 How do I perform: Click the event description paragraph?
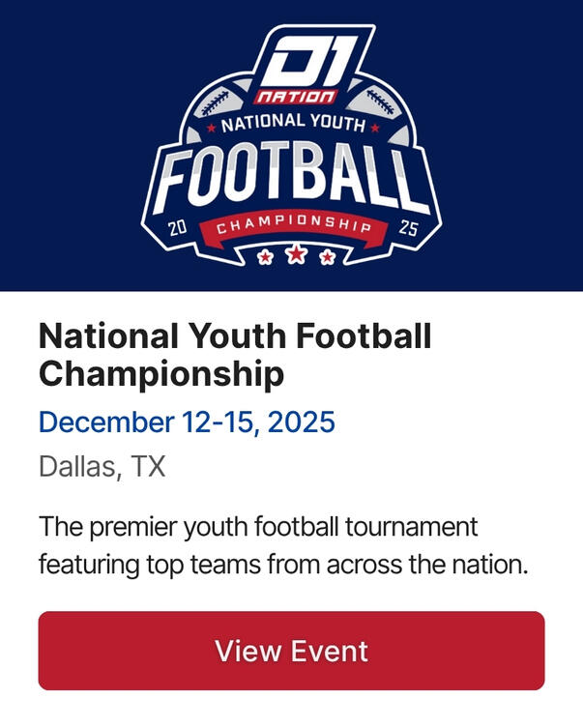coord(283,545)
